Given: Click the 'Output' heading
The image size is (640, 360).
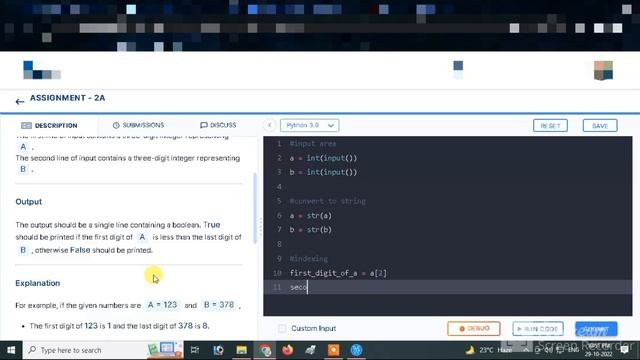Looking at the screenshot, I should (x=29, y=202).
